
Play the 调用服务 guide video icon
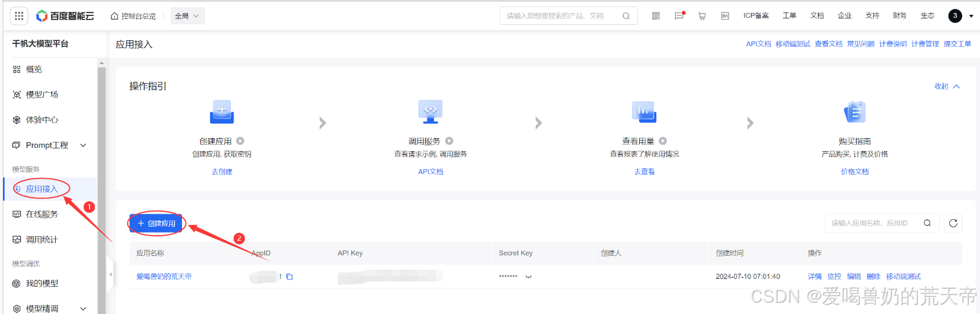(449, 141)
